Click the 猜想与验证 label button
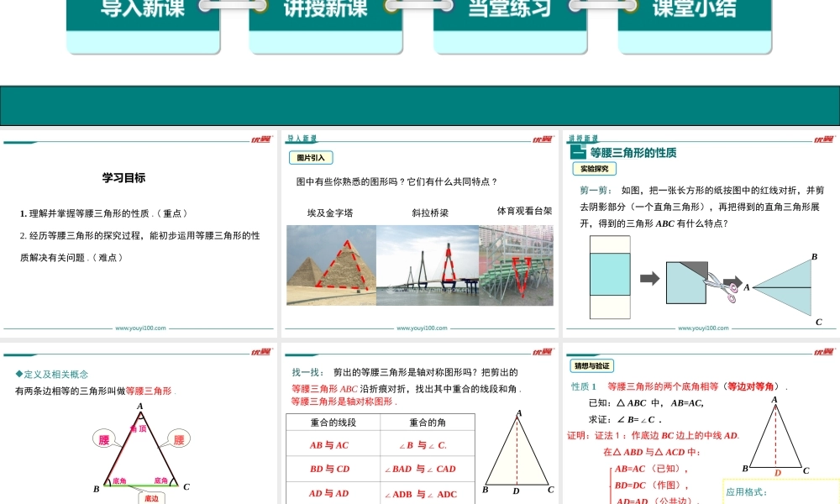The width and height of the screenshot is (840, 504). pos(592,365)
